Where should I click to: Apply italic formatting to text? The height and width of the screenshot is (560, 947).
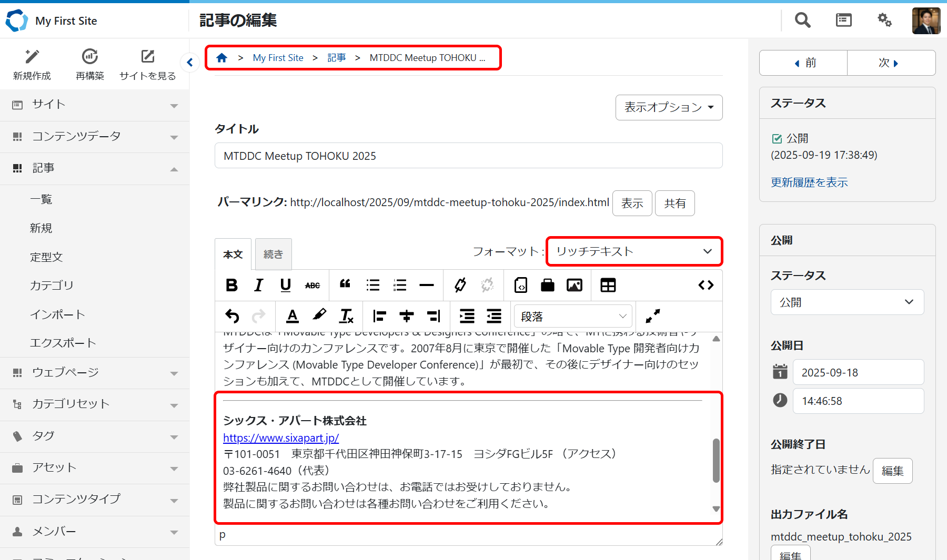(x=258, y=285)
